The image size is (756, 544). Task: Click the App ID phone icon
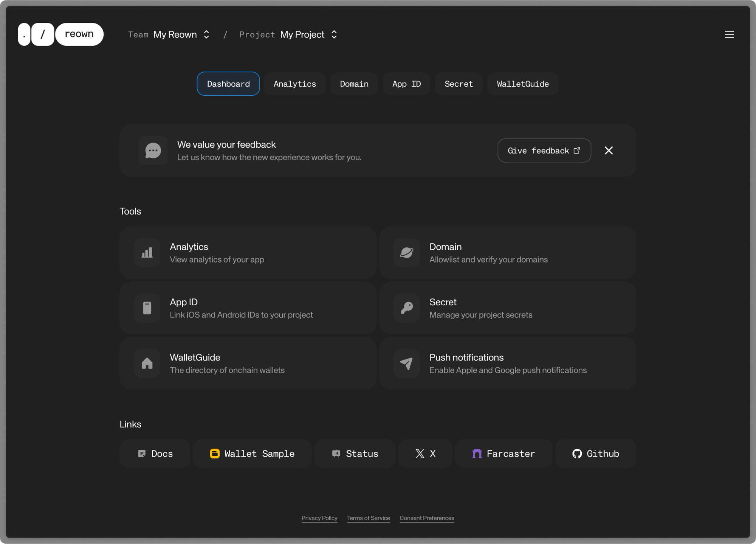(x=147, y=308)
